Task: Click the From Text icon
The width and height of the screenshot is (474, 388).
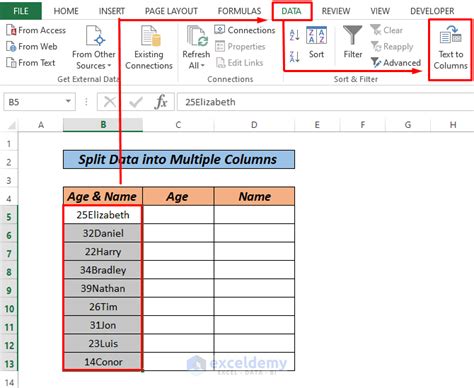Action: coord(11,62)
